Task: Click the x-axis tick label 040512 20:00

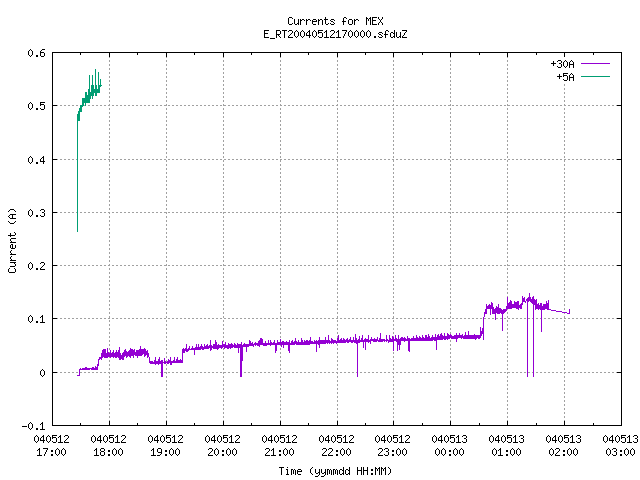Action: pyautogui.click(x=222, y=445)
